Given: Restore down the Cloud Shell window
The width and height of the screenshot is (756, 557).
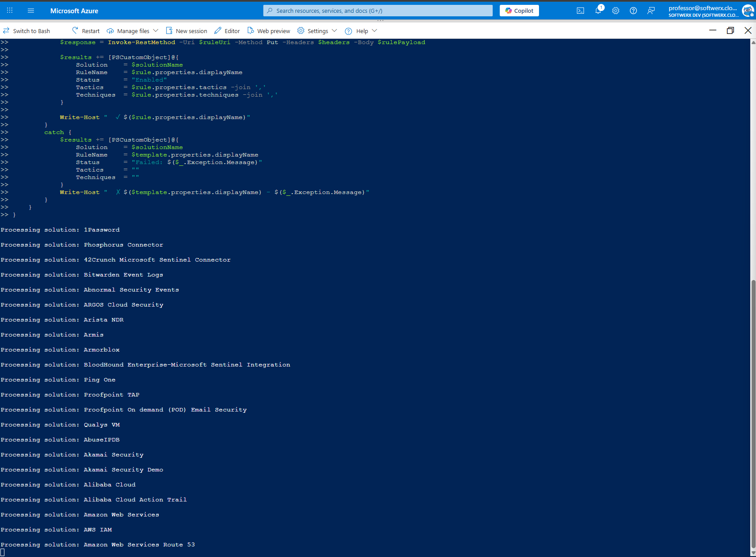Looking at the screenshot, I should click(x=730, y=30).
